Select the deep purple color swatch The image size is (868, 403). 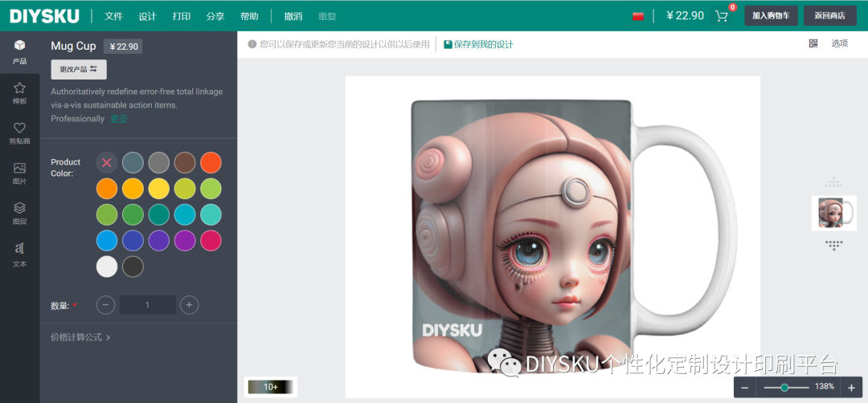tap(159, 241)
